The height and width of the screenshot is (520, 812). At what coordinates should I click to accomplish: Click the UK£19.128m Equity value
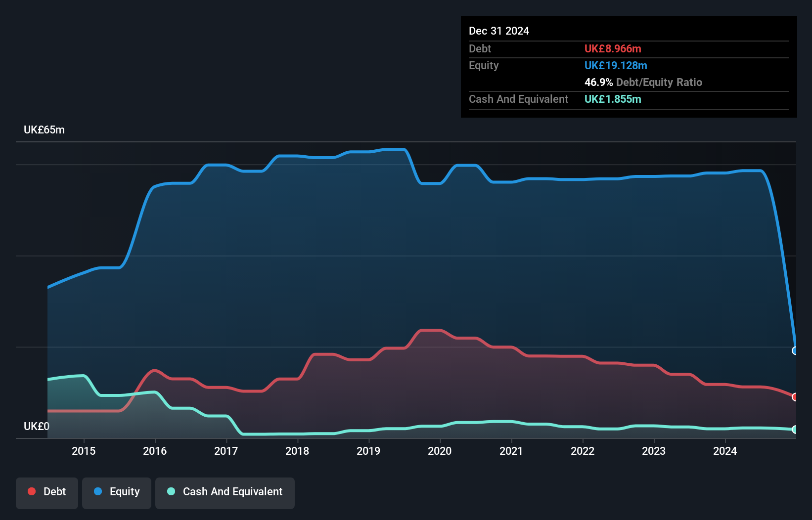(x=616, y=65)
